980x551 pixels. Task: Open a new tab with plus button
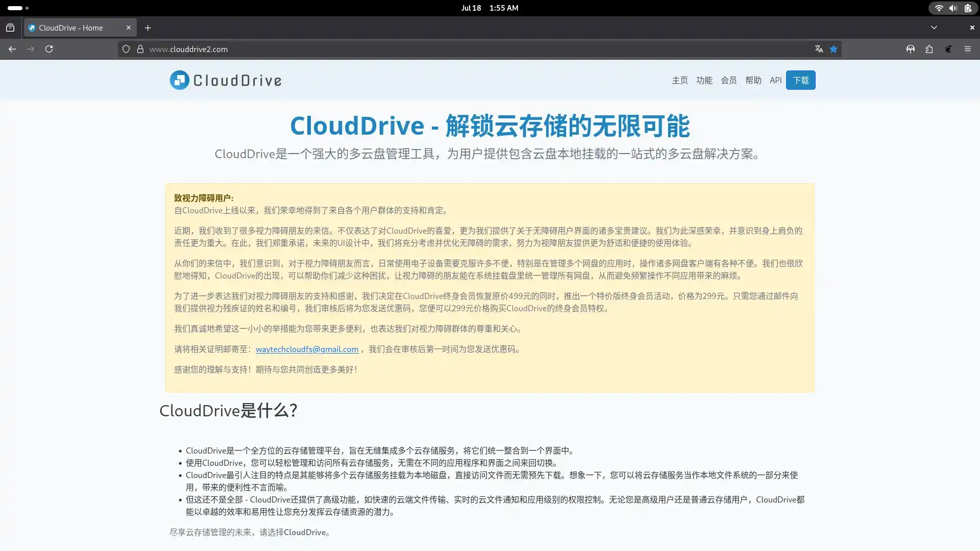148,28
